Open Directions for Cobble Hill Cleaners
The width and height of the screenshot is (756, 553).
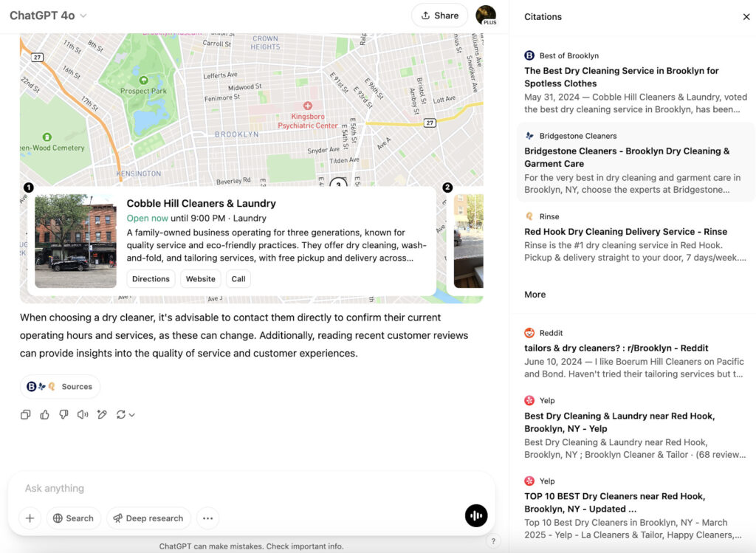[x=151, y=279]
